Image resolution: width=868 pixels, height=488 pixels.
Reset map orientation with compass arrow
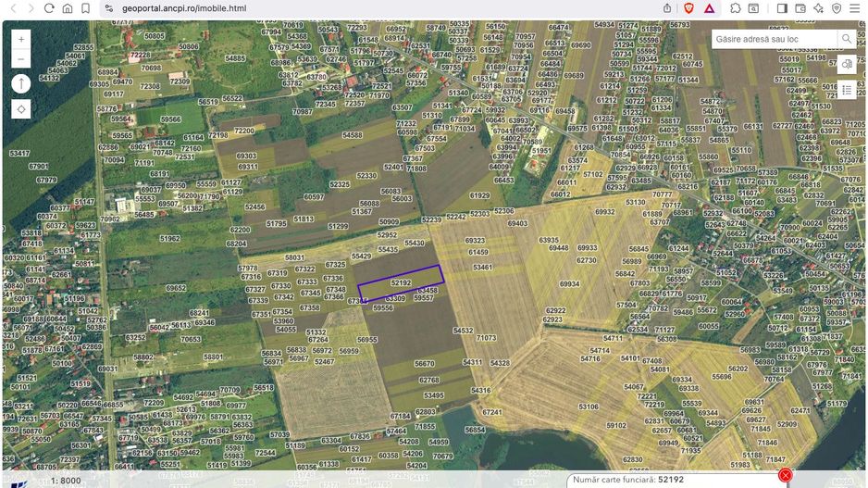[x=21, y=83]
